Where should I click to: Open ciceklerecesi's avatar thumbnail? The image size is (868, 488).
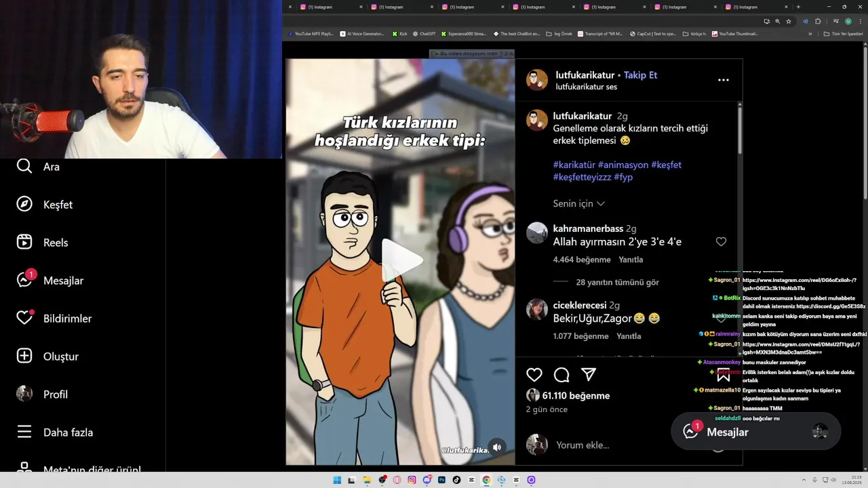point(537,309)
